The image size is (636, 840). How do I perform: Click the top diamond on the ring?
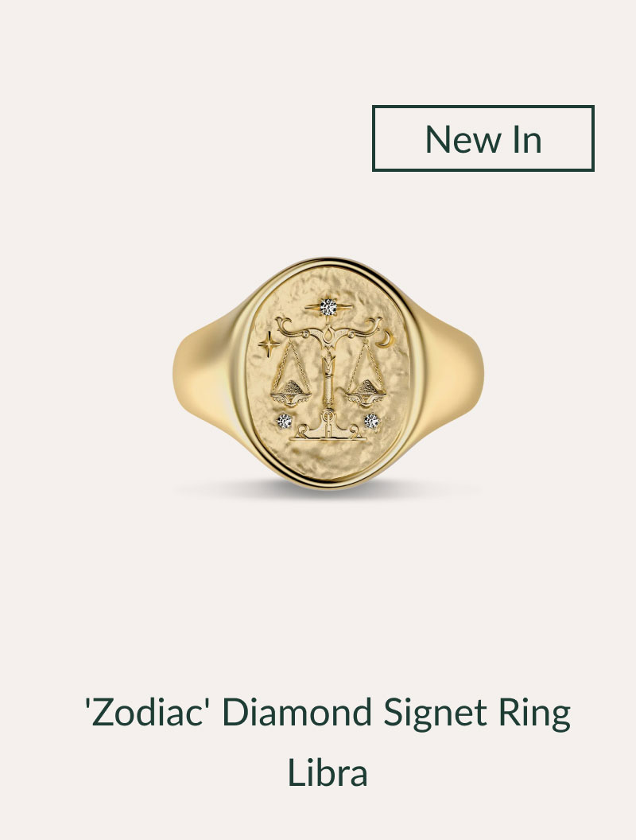328,307
